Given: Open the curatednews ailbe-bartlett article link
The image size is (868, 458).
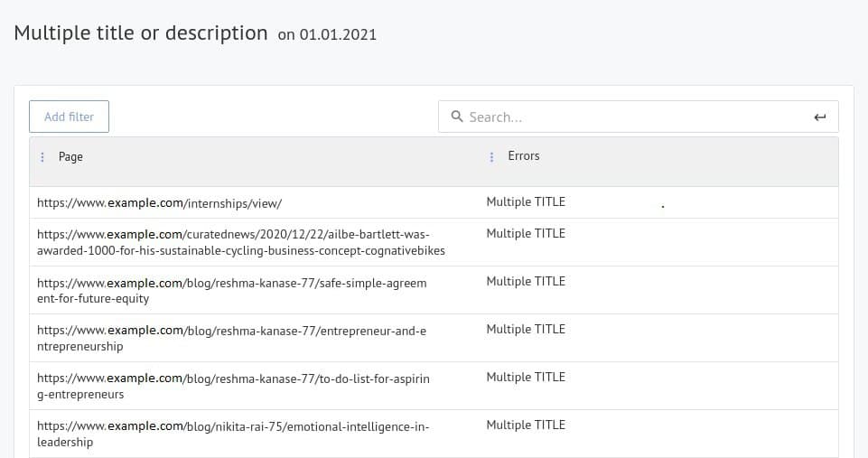Looking at the screenshot, I should [240, 242].
